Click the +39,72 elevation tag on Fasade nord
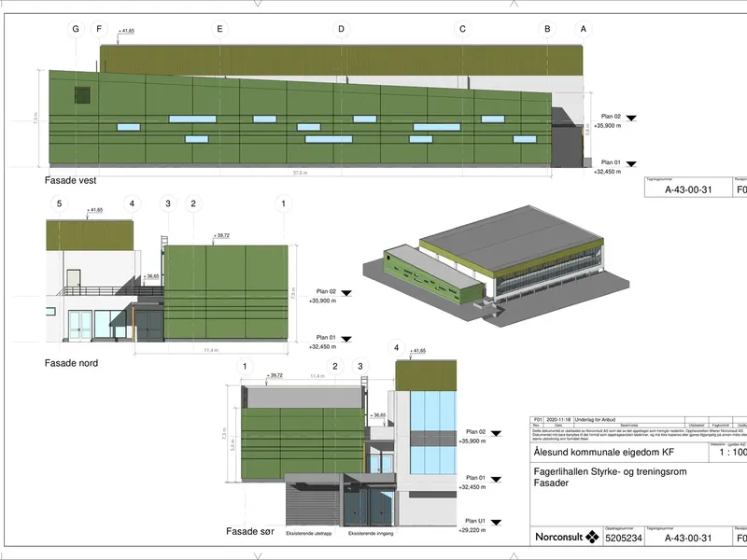The image size is (747, 560). click(221, 235)
